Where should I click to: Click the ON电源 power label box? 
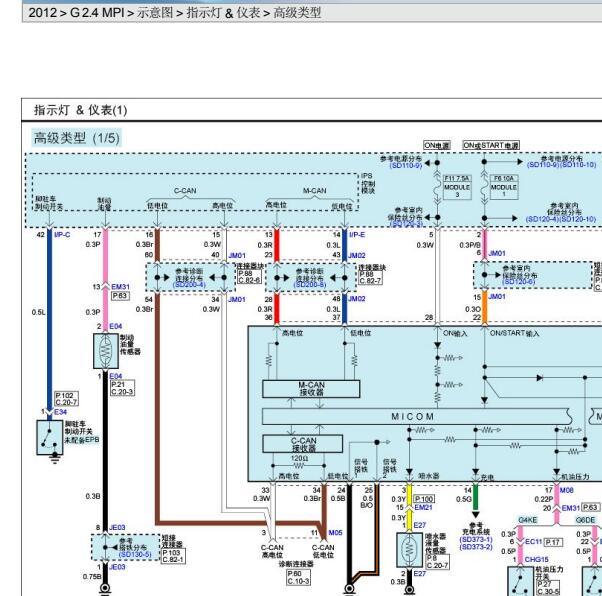coord(437,146)
